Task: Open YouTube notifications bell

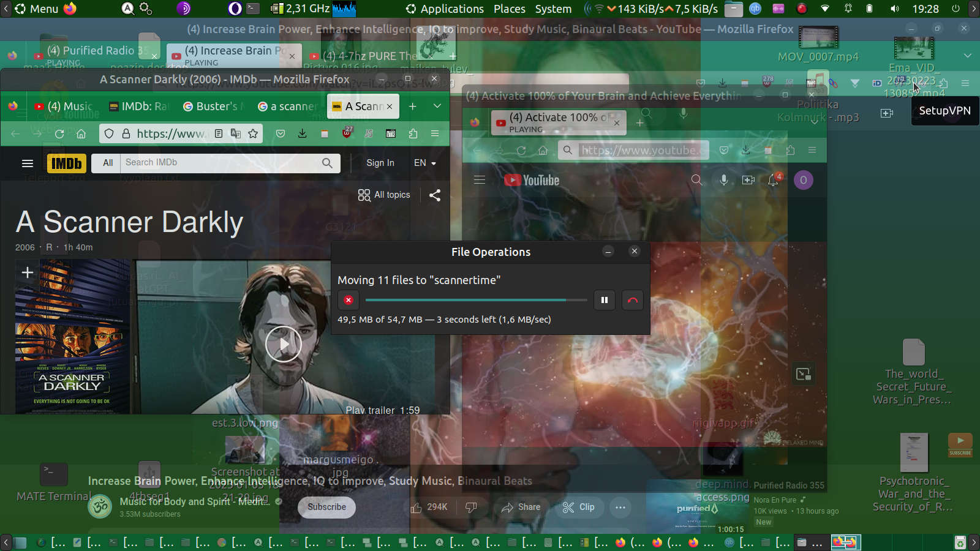Action: pyautogui.click(x=774, y=180)
